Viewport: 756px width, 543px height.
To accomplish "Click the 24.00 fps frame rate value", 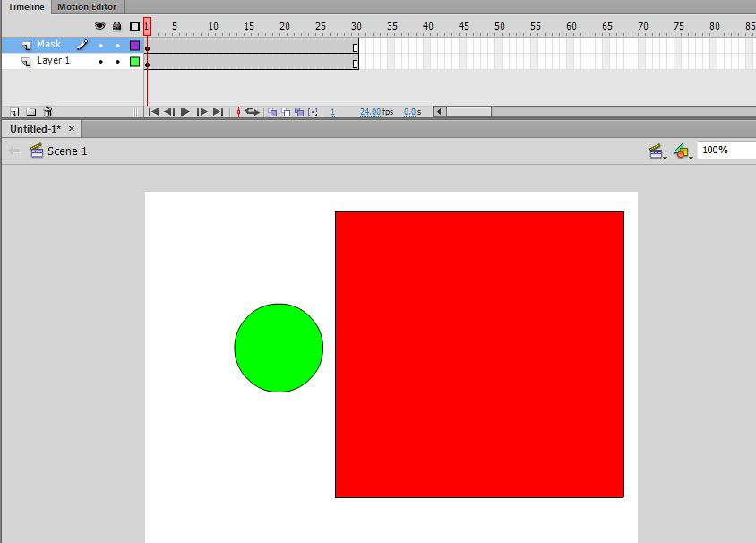I will coord(376,112).
